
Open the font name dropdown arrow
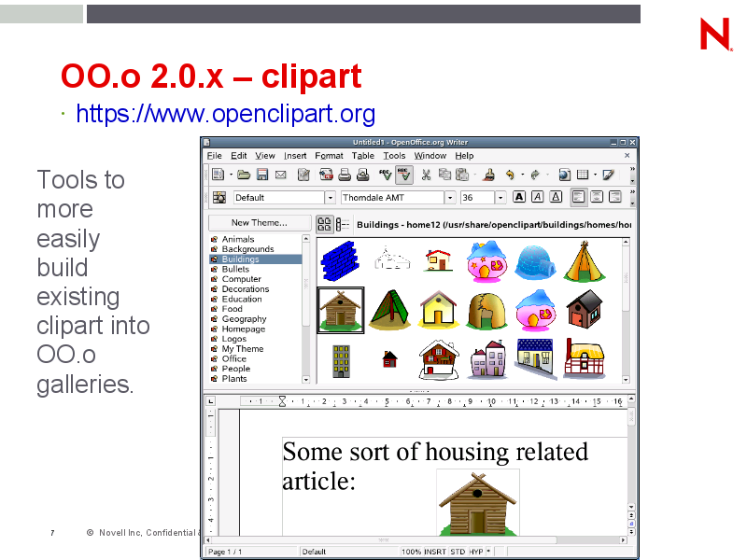coord(450,197)
